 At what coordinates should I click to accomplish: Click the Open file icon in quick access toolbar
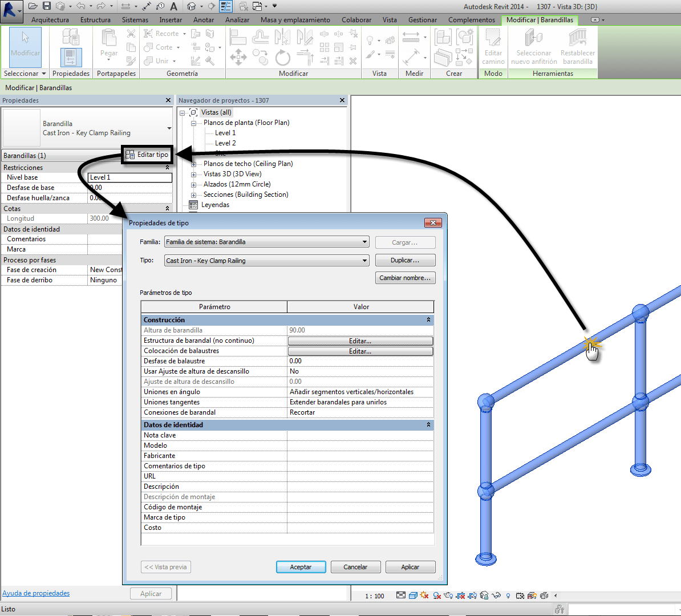coord(33,6)
